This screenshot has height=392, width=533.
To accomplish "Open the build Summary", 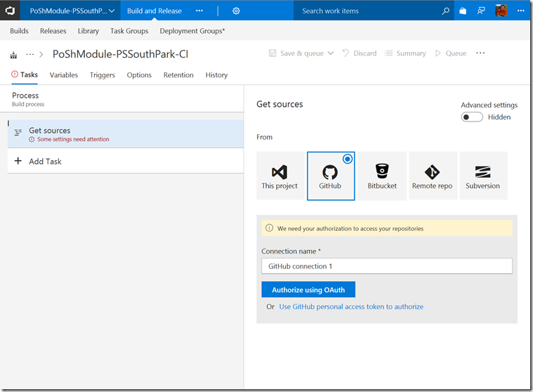I will (x=405, y=53).
